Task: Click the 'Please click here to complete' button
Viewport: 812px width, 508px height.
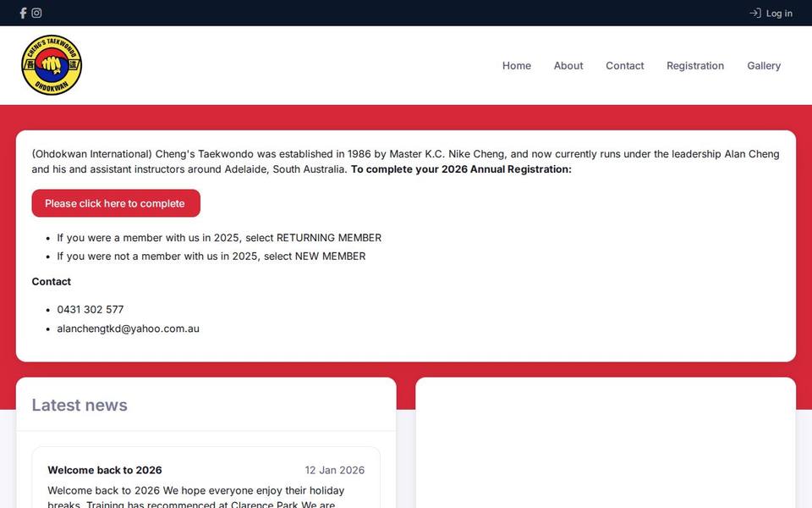Action: (x=116, y=203)
